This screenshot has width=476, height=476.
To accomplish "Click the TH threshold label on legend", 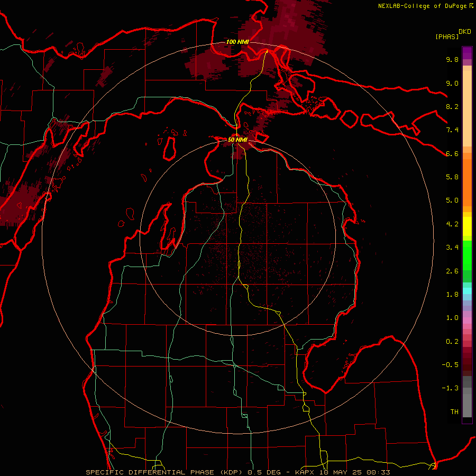I will (454, 412).
